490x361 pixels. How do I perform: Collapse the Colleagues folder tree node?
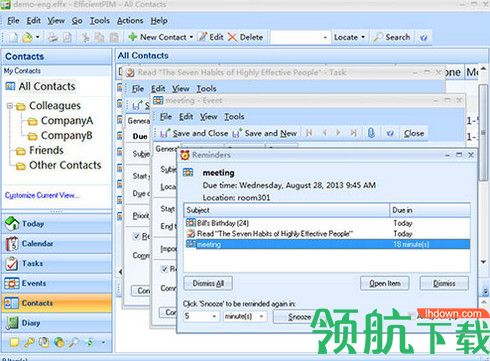coord(10,106)
